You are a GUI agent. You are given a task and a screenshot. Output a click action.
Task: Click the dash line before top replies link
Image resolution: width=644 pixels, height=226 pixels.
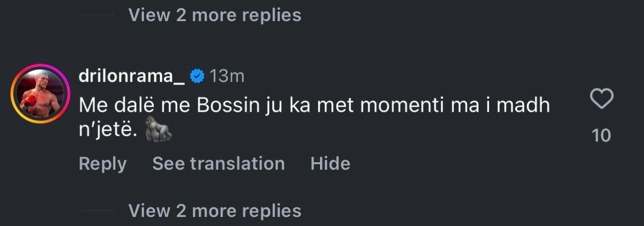click(x=98, y=15)
